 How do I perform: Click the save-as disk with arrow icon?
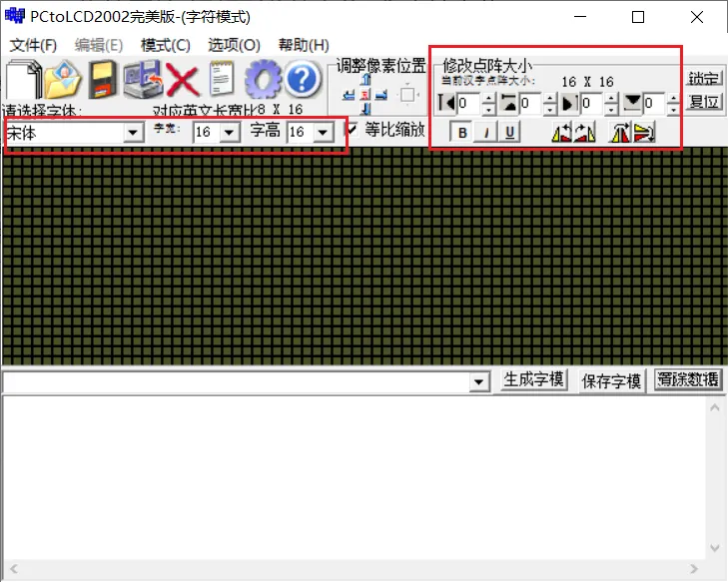tap(143, 79)
